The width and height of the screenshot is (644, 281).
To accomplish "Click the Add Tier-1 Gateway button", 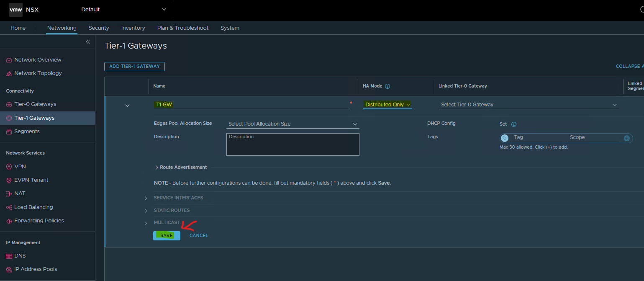I will click(x=134, y=66).
